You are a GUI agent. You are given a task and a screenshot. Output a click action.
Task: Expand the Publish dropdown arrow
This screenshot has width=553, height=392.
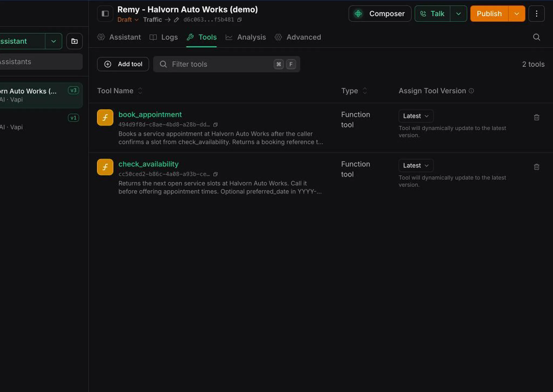517,13
